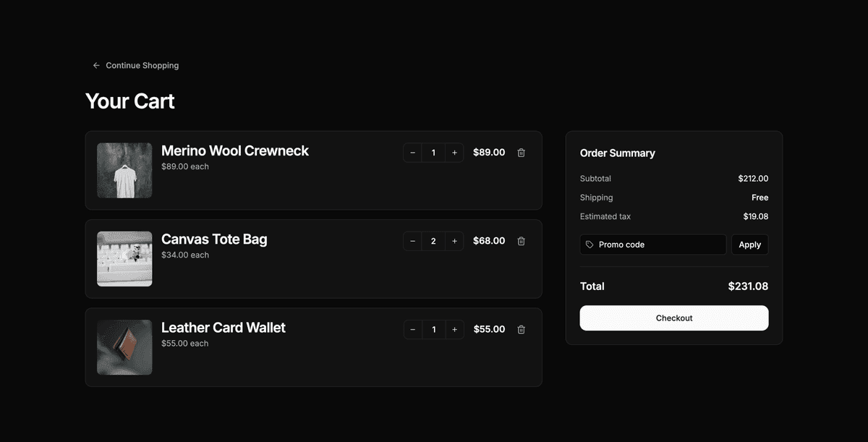Click the trash icon for Leather Card Wallet

click(521, 329)
